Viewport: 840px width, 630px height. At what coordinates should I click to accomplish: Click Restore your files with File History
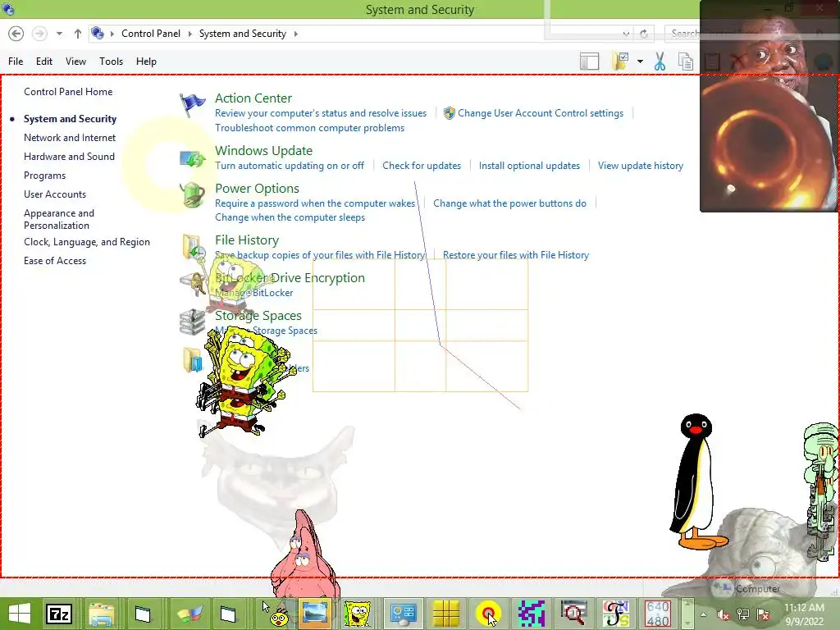515,255
